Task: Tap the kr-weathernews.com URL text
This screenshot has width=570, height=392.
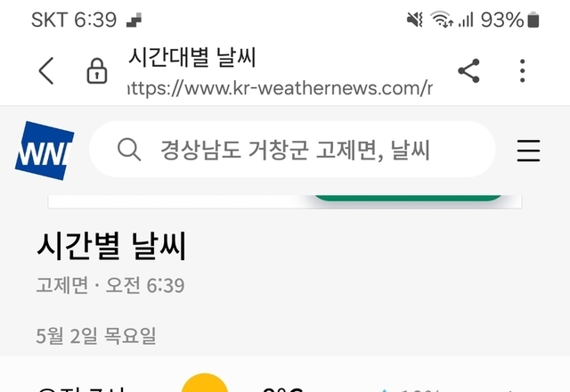Action: [281, 88]
